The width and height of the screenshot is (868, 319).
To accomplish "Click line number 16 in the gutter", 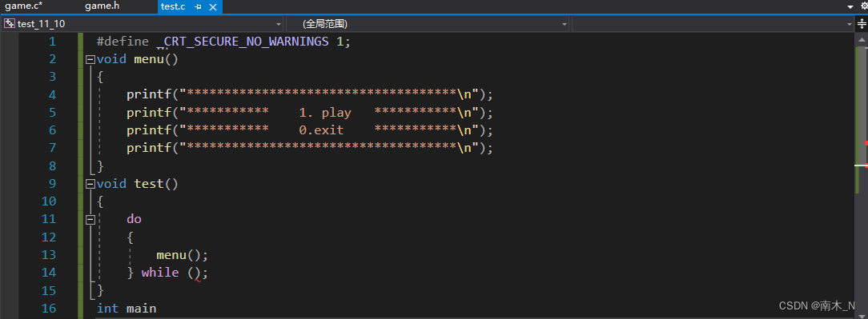I will pyautogui.click(x=50, y=308).
